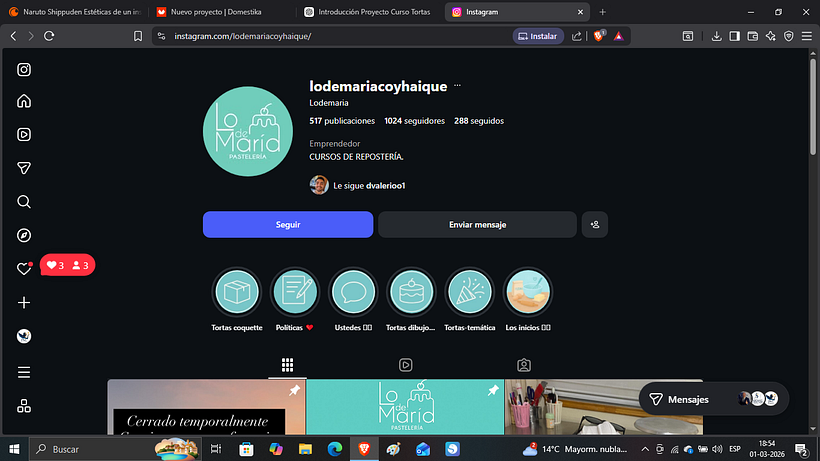Viewport: 820px width, 461px height.
Task: Open Search magnifier in Instagram sidebar
Action: 24,202
